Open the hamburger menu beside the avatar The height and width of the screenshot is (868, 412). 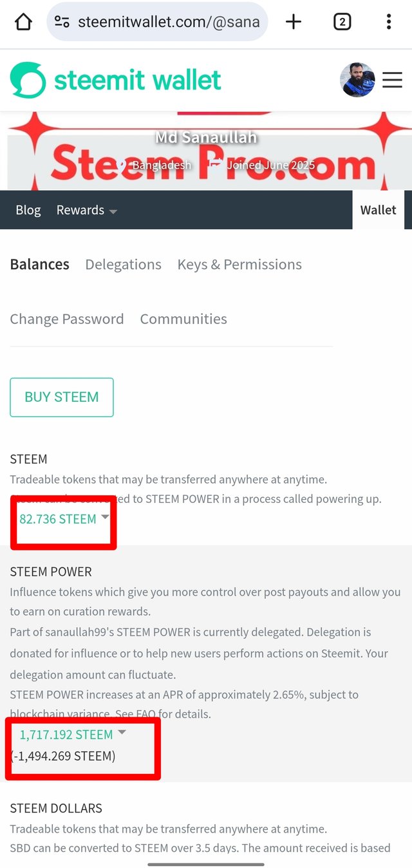(392, 80)
